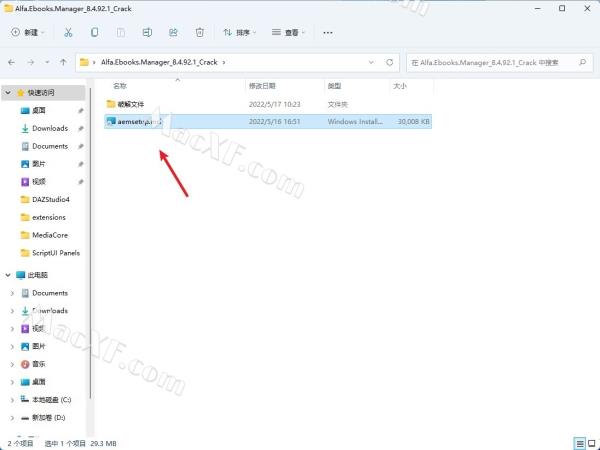
Task: Switch to details view in status bar
Action: click(x=579, y=442)
